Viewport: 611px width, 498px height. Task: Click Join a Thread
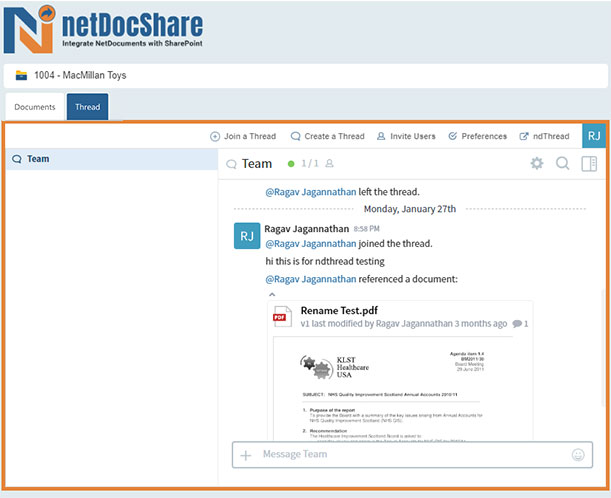(243, 136)
